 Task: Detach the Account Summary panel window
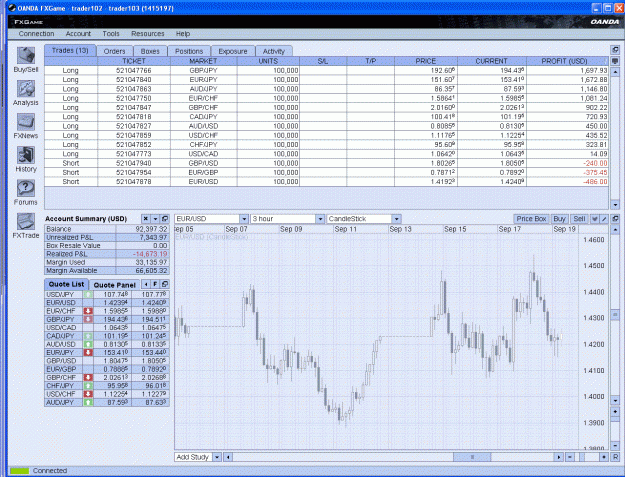pos(165,219)
